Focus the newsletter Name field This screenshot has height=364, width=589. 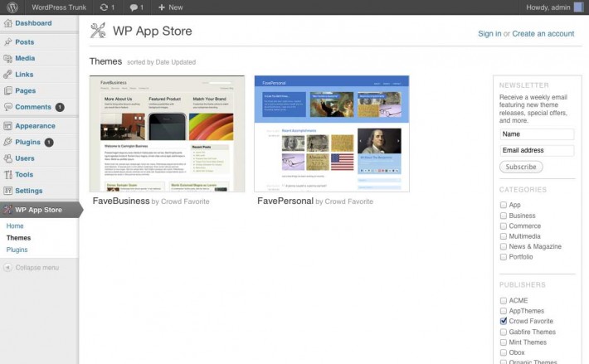click(x=538, y=134)
